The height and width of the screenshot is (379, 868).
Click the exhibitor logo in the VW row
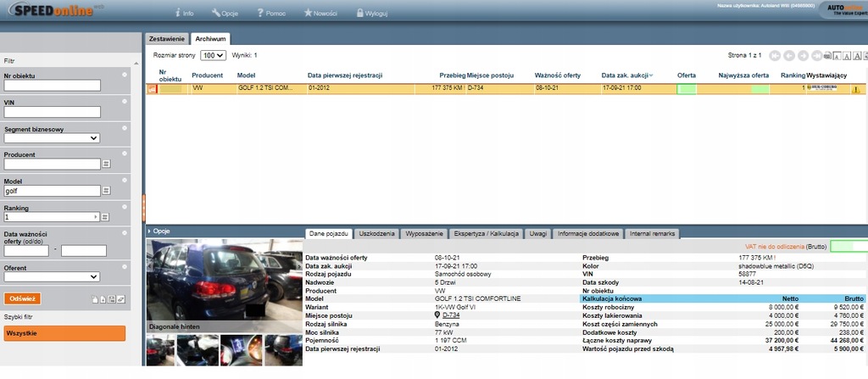click(x=822, y=88)
